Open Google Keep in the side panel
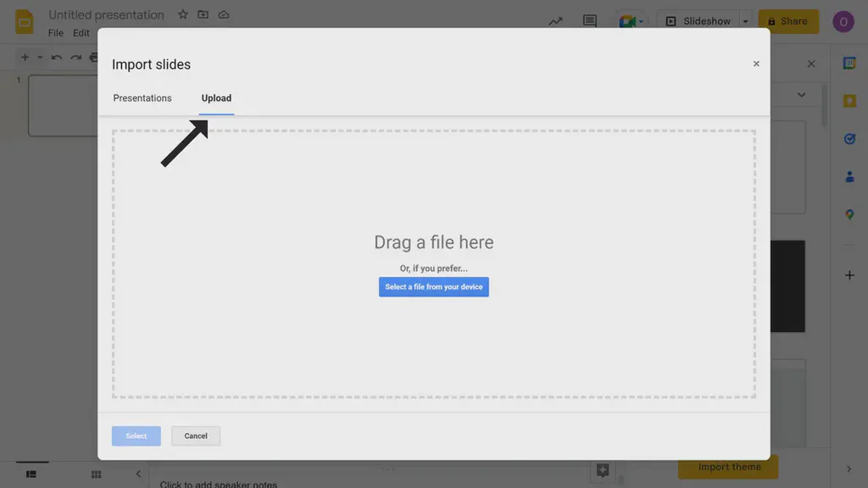Image resolution: width=868 pixels, height=488 pixels. [x=849, y=100]
